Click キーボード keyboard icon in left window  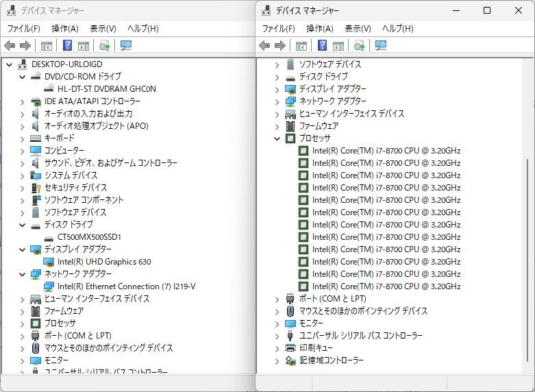pos(36,138)
